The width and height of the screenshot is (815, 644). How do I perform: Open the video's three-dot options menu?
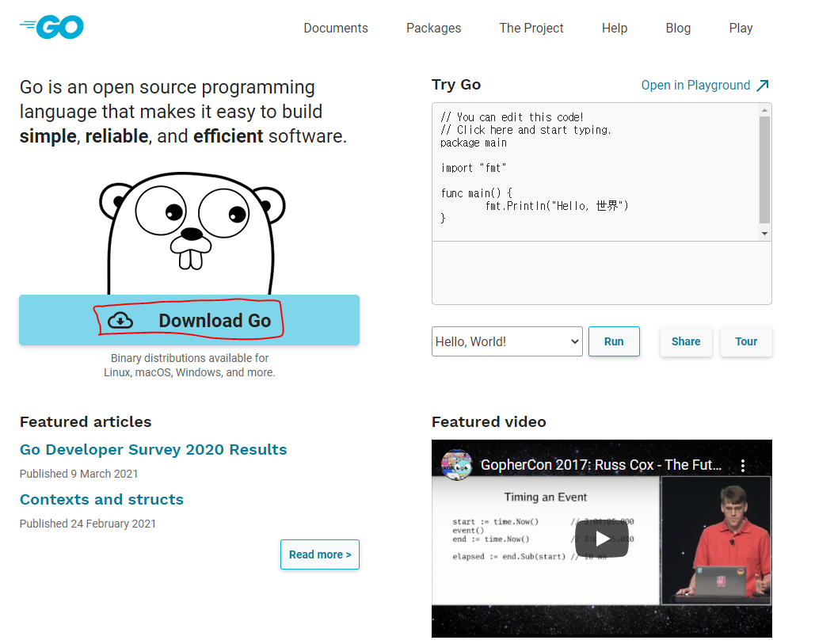(x=743, y=465)
